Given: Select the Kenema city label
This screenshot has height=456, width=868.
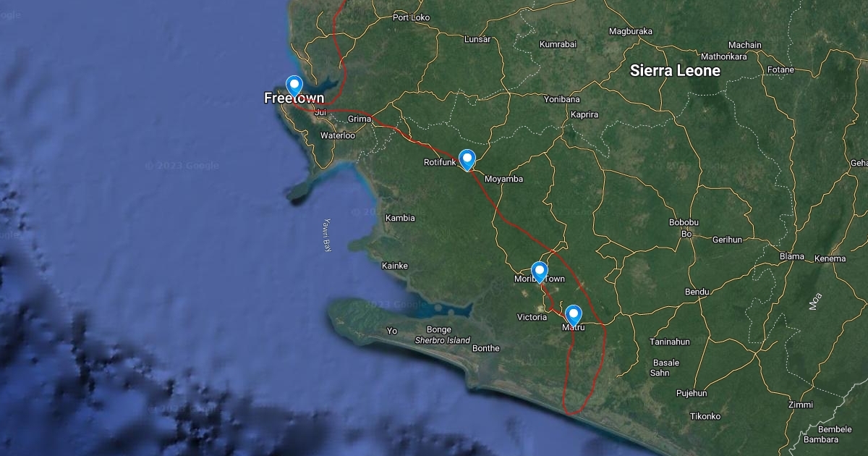Looking at the screenshot, I should 830,258.
